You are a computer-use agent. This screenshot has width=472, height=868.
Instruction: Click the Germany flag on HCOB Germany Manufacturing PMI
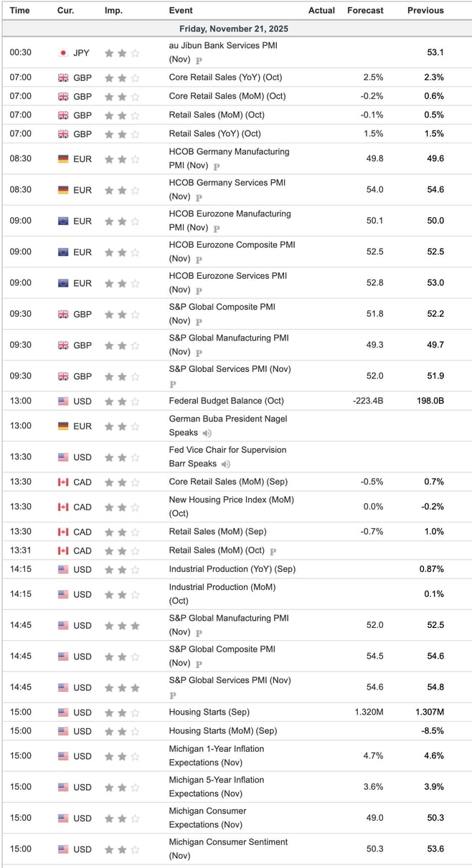64,158
